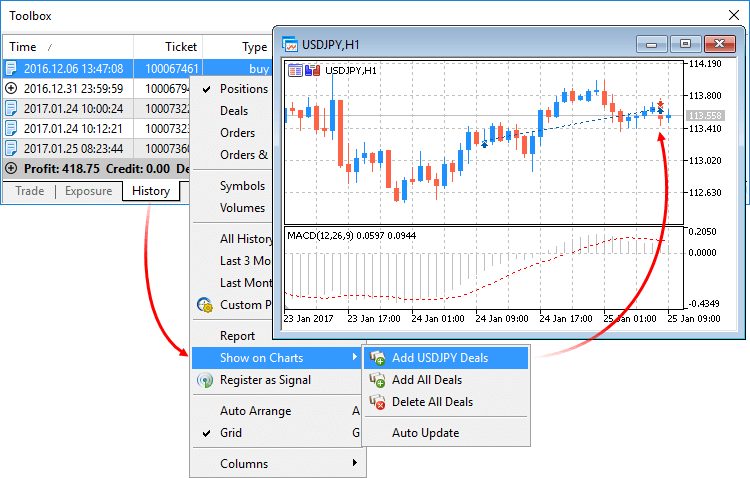Select Deals in the context menu

(x=232, y=111)
